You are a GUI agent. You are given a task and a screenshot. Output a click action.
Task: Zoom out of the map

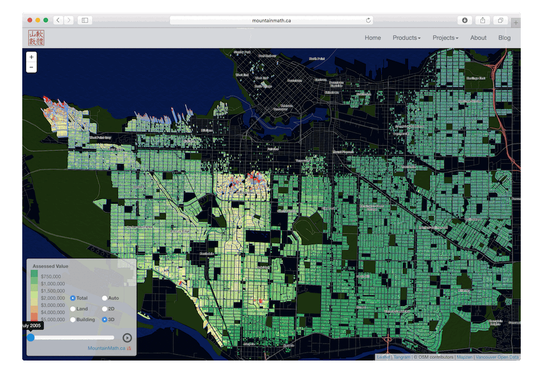[31, 67]
